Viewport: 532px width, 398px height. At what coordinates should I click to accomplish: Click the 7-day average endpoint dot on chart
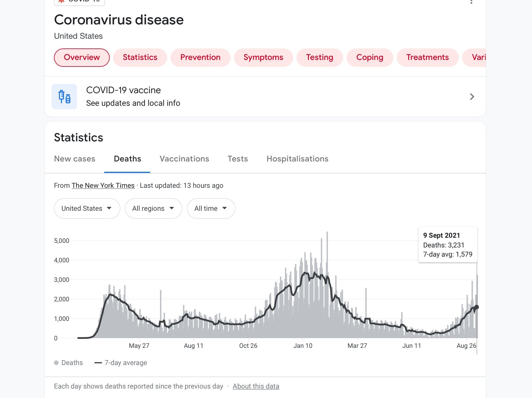click(477, 307)
